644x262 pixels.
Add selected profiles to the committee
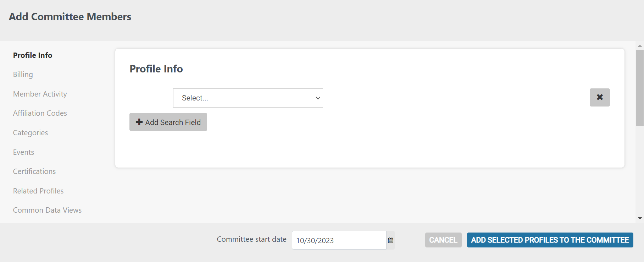pyautogui.click(x=550, y=240)
